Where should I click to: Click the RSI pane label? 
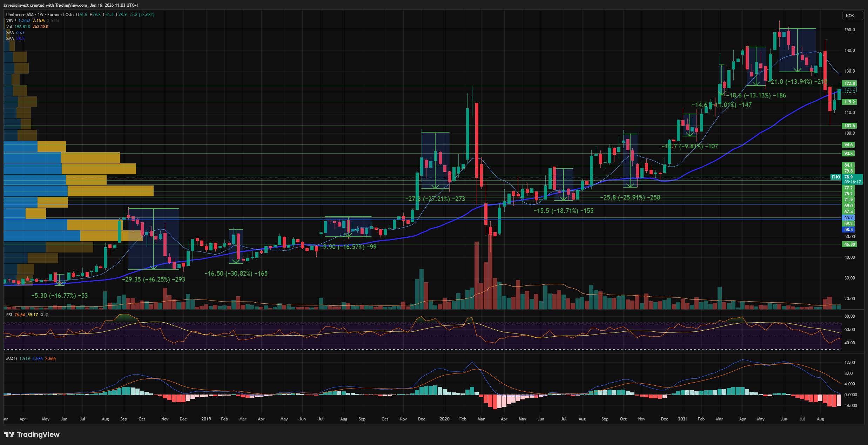point(9,315)
